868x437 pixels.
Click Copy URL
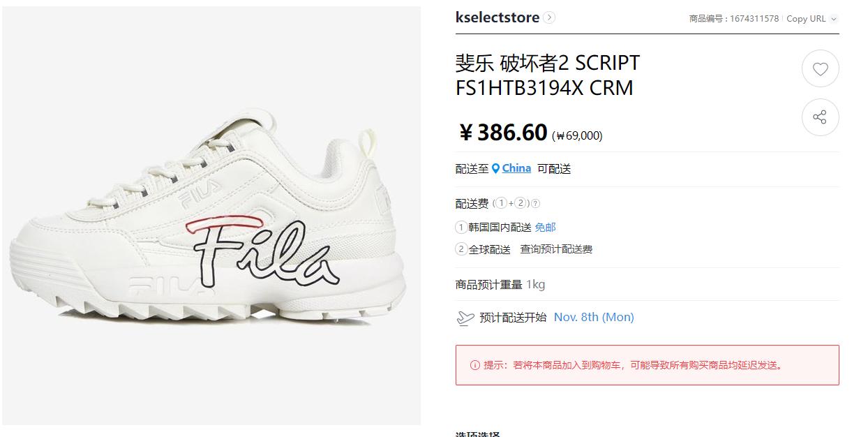point(806,19)
